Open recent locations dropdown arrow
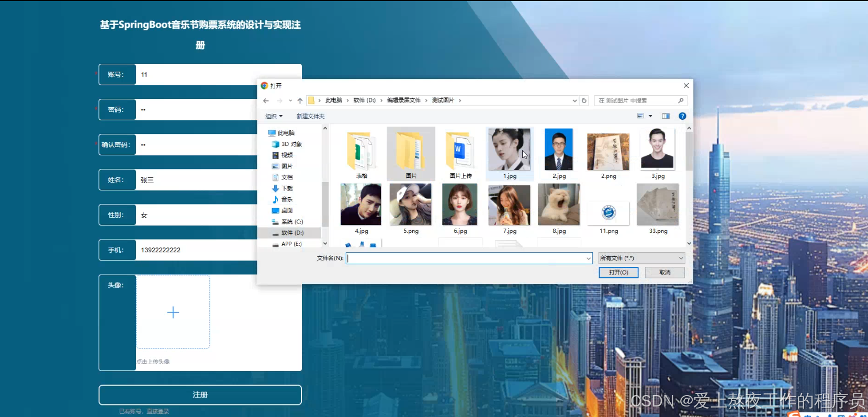The height and width of the screenshot is (417, 868). click(290, 100)
